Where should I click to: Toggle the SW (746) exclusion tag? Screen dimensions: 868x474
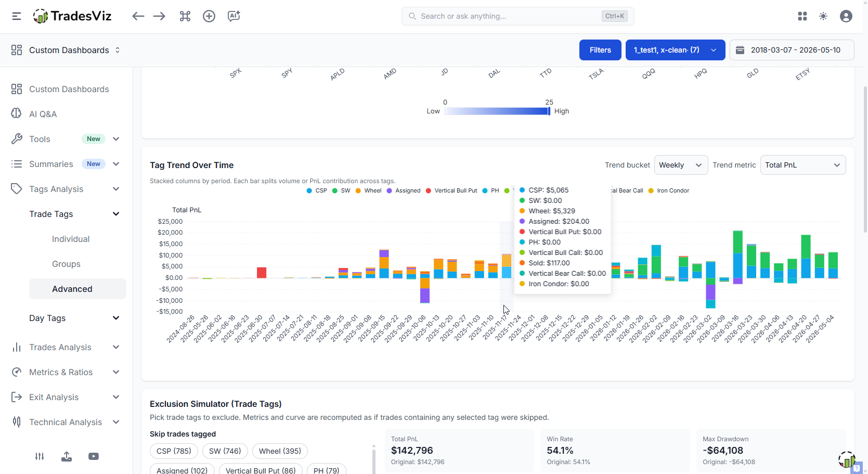[x=225, y=451]
